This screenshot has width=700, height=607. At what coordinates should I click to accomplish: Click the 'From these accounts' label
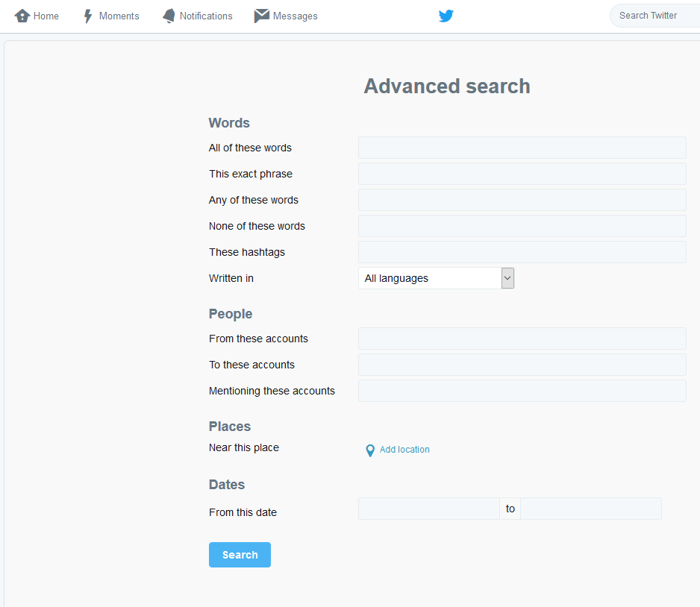click(x=258, y=339)
